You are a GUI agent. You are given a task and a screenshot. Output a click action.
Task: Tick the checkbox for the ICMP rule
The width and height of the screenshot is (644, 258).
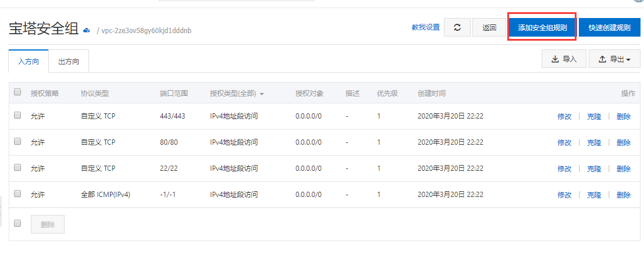[17, 193]
